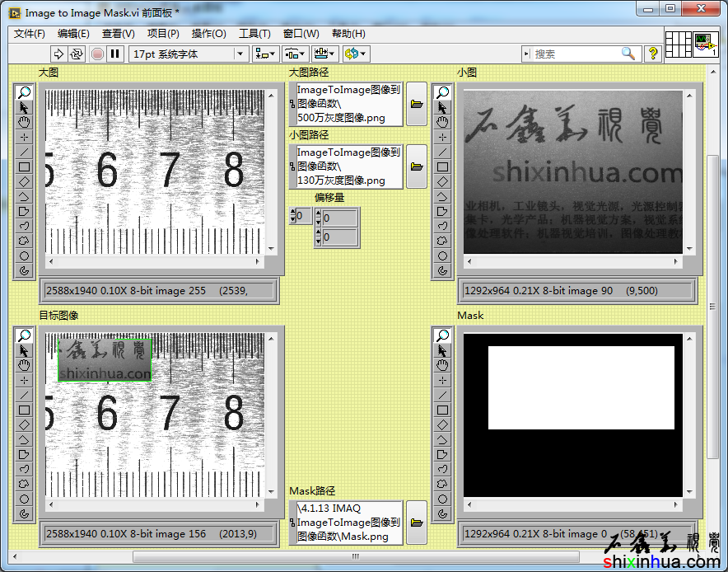Click the browse folder button for 大图路径
The image size is (728, 572).
(x=417, y=104)
